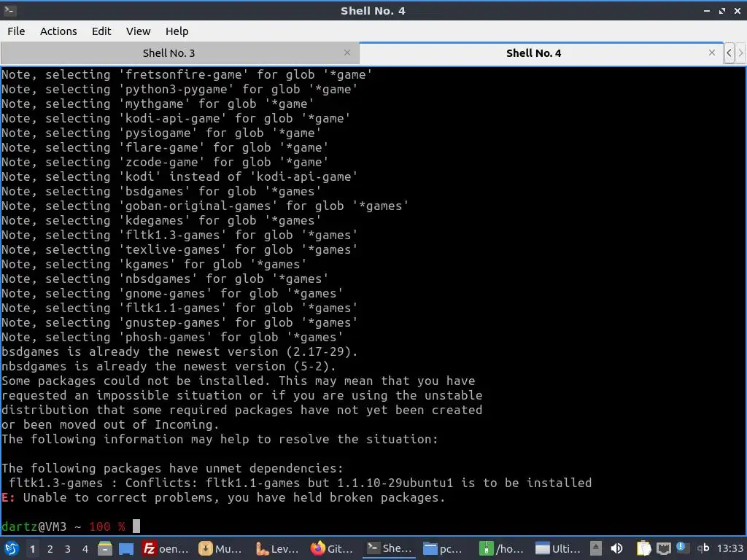Click the 'phosh-games' note line
747x560 pixels.
[x=172, y=337]
